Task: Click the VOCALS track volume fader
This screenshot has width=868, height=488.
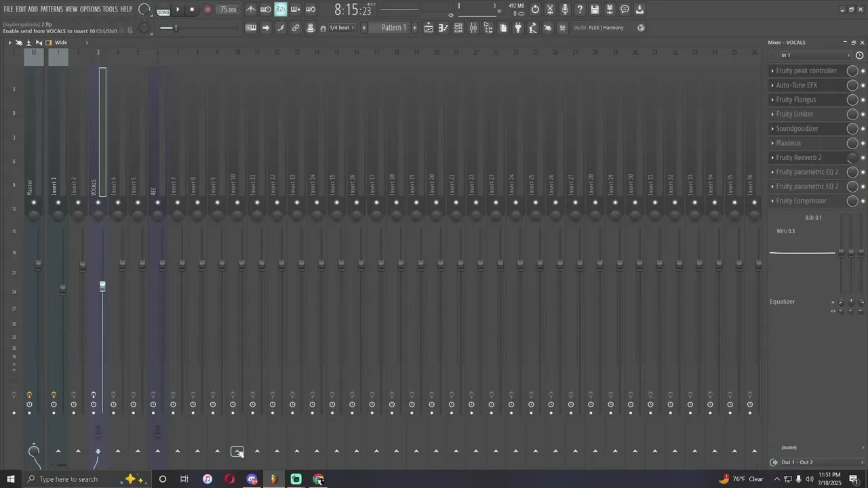Action: pos(102,287)
